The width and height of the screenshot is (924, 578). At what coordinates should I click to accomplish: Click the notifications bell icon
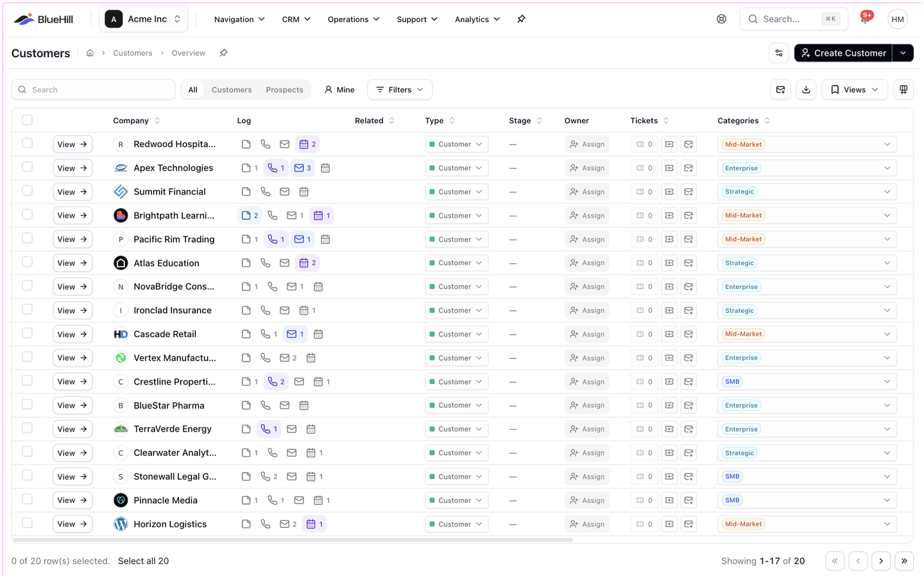[x=865, y=19]
